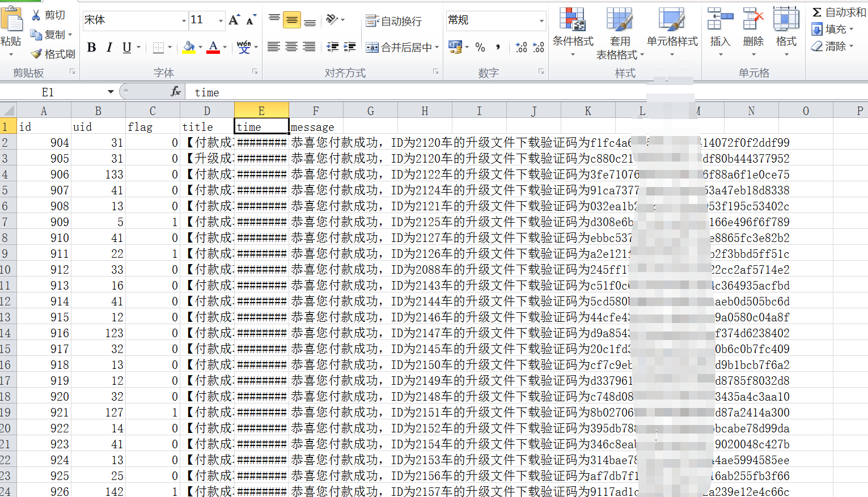Open Format as Table (套用表格格式)
868x497 pixels.
click(620, 32)
